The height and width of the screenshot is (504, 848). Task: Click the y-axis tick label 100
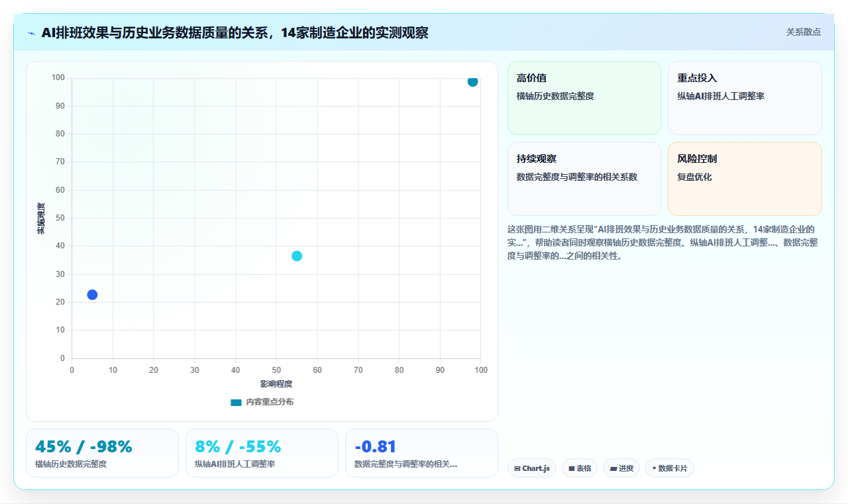[58, 78]
